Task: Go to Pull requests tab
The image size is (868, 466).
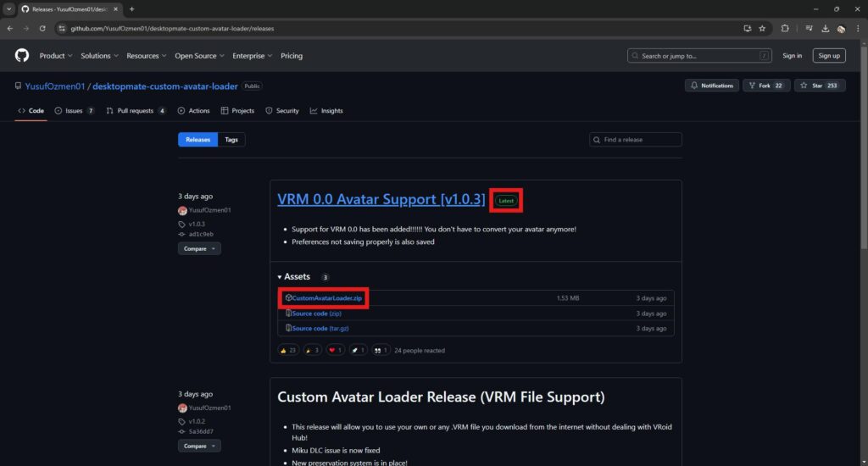Action: (x=135, y=111)
